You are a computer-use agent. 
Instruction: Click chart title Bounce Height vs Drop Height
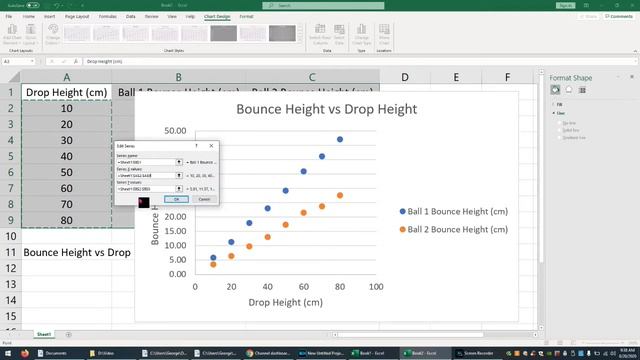click(327, 109)
